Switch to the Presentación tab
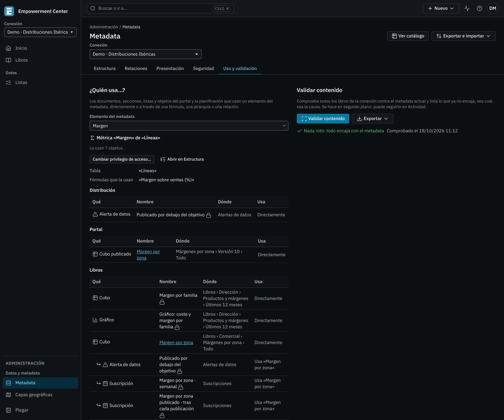The image size is (504, 420). (x=170, y=68)
